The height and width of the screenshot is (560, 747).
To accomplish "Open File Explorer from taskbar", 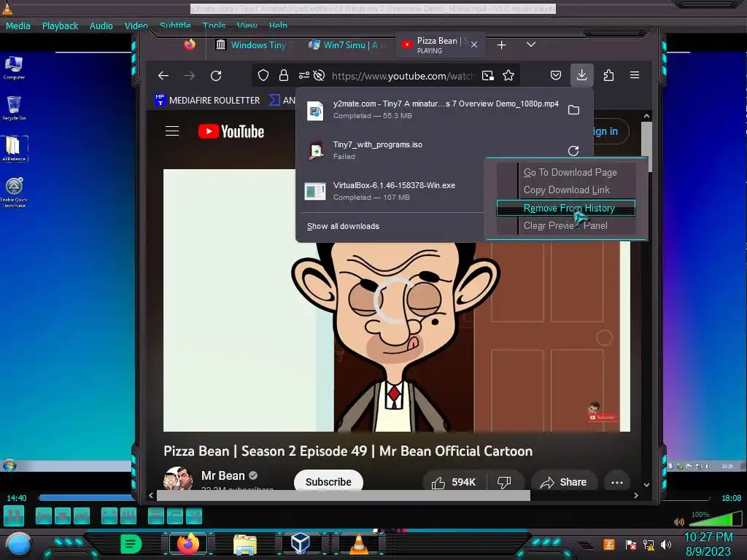I will [245, 544].
